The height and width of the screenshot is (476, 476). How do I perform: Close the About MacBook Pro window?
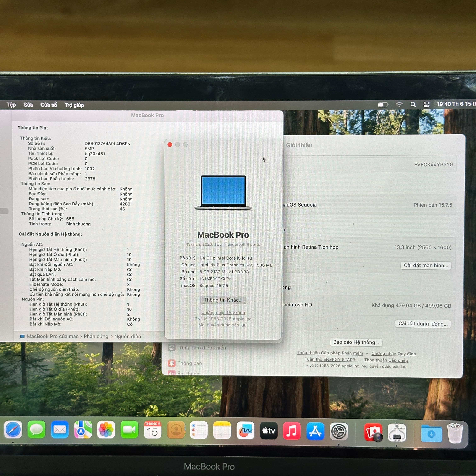tap(170, 144)
